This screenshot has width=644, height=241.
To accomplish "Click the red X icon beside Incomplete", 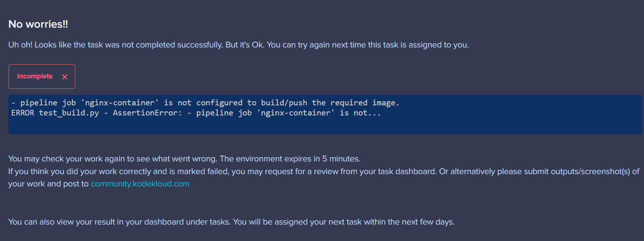I will (65, 77).
